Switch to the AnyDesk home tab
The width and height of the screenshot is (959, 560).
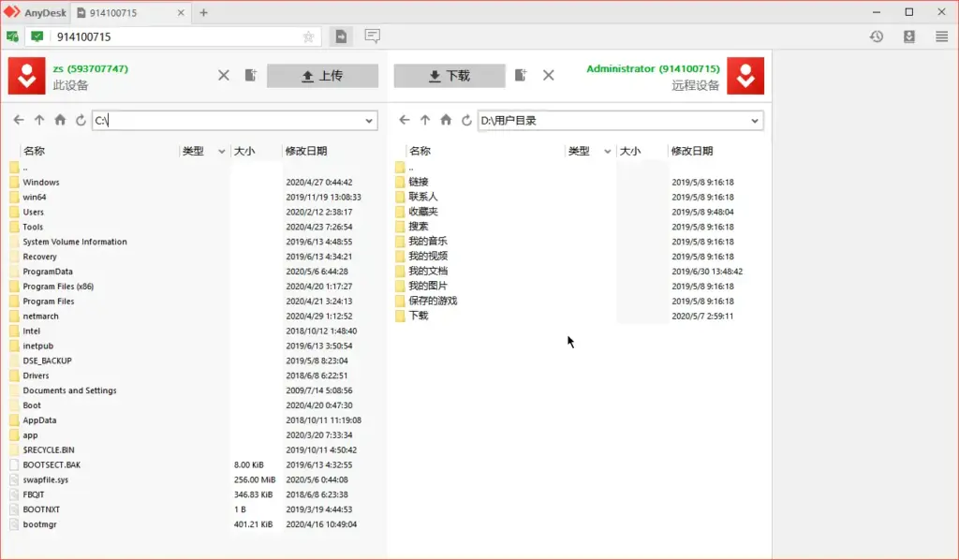pos(37,12)
